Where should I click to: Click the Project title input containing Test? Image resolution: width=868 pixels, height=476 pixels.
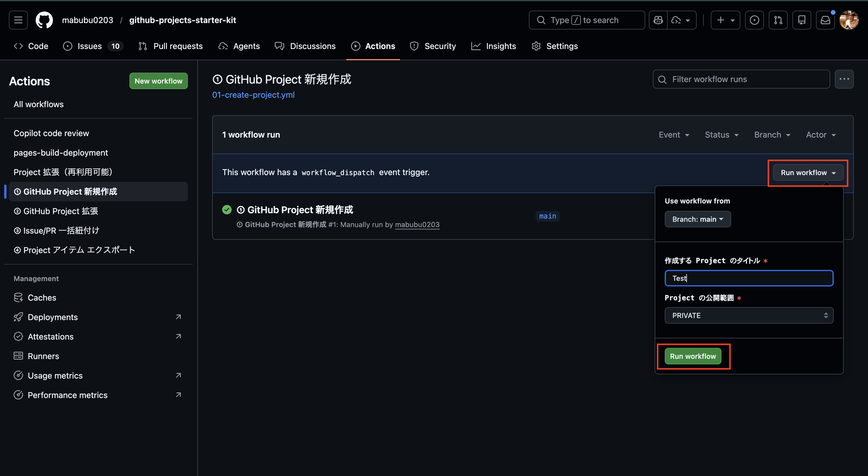pyautogui.click(x=749, y=278)
